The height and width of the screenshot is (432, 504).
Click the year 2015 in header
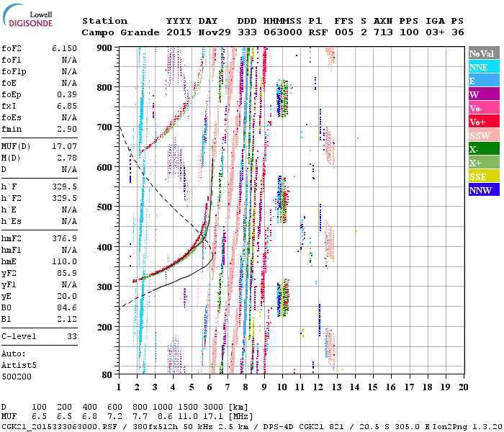[179, 32]
